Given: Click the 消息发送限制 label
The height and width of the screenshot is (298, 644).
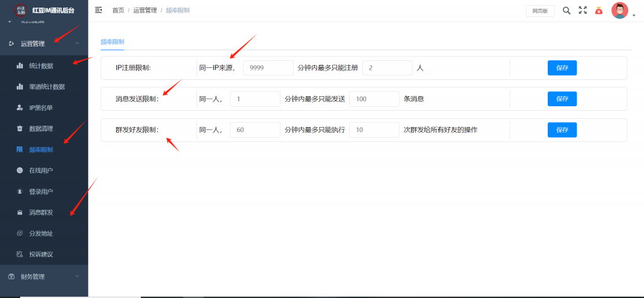Looking at the screenshot, I should 136,99.
